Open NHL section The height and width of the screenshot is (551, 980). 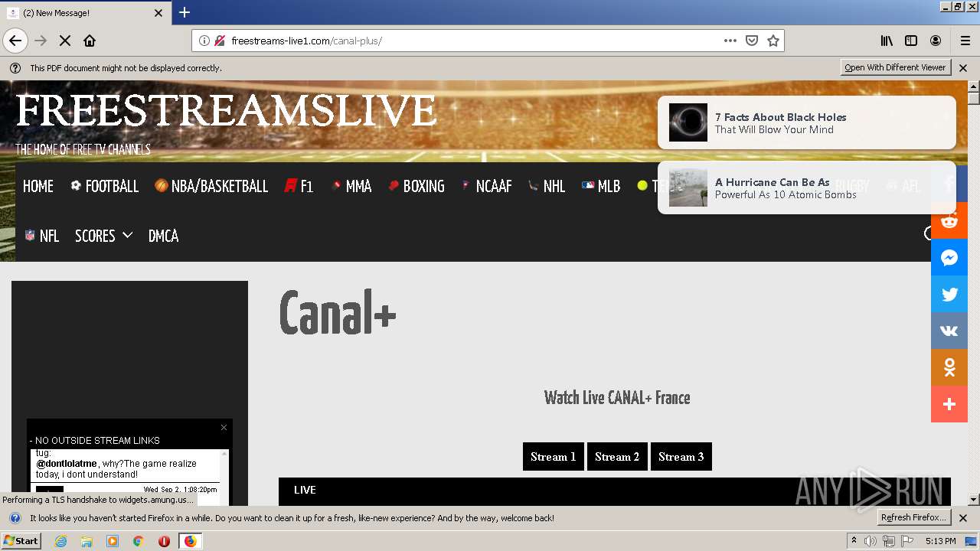point(546,186)
